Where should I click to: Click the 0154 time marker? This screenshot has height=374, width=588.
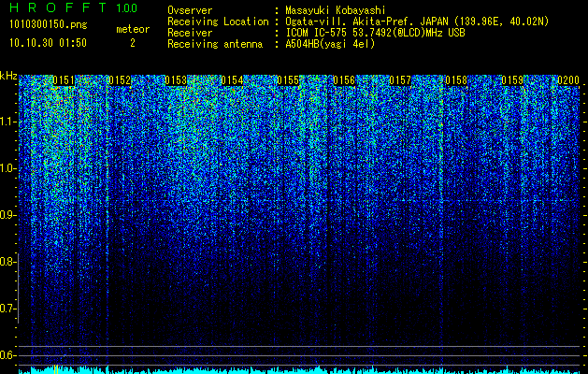tap(232, 80)
